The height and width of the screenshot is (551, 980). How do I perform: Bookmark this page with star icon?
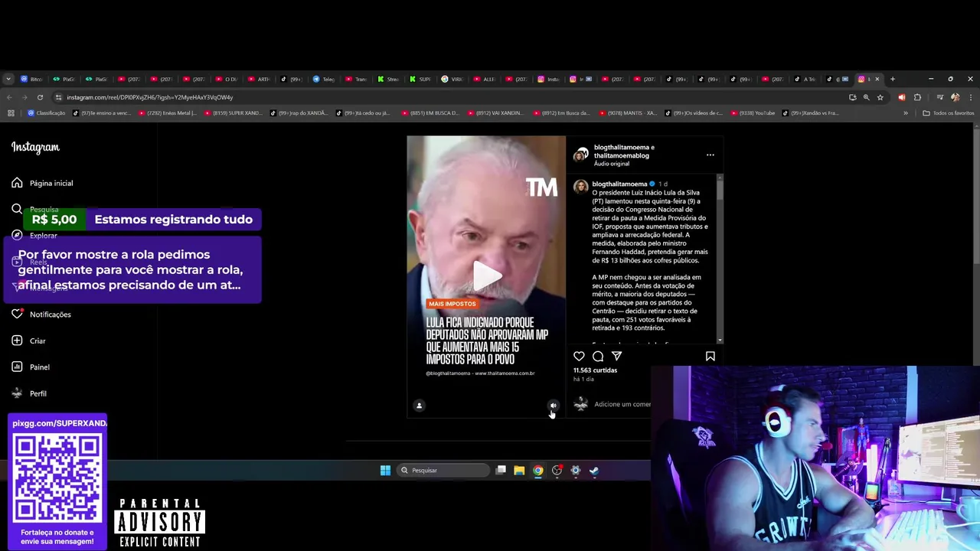[x=880, y=97]
